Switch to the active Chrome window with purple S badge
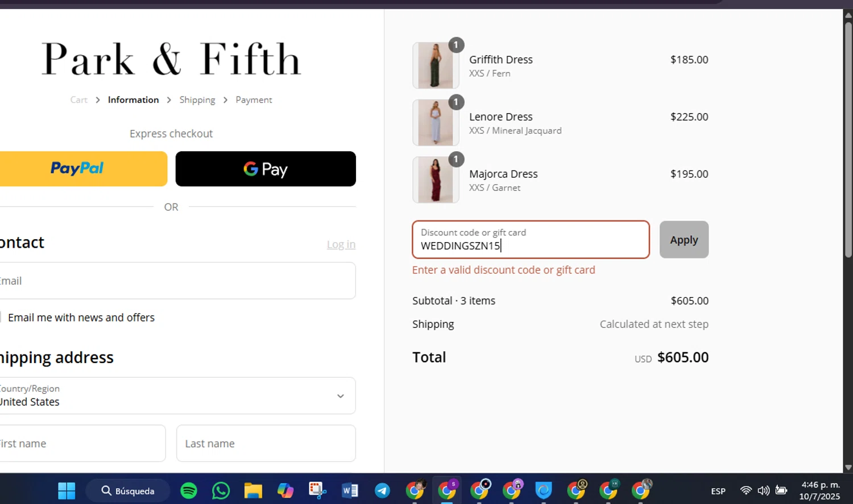 point(447,490)
